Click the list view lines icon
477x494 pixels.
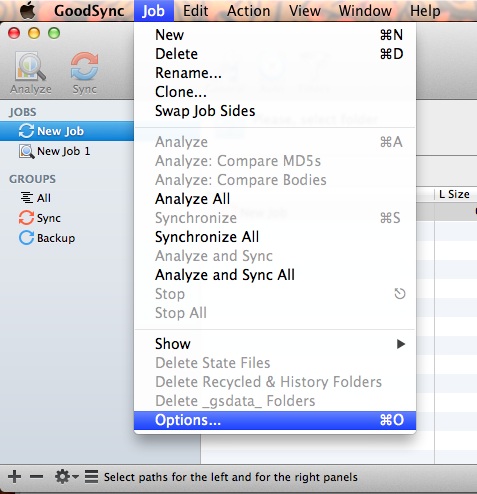tap(91, 477)
